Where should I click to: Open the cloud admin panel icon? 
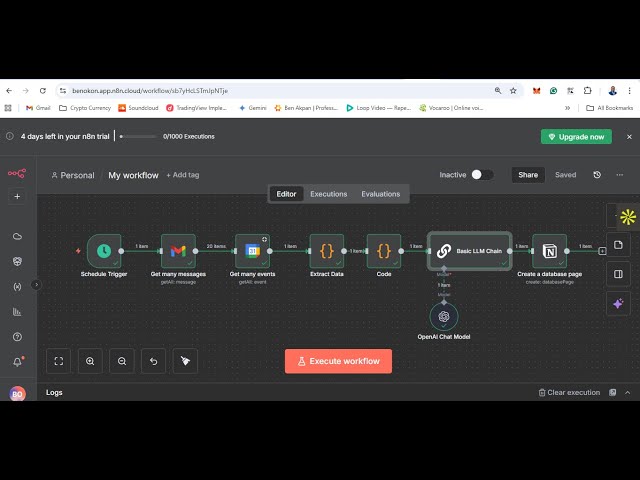click(x=17, y=236)
